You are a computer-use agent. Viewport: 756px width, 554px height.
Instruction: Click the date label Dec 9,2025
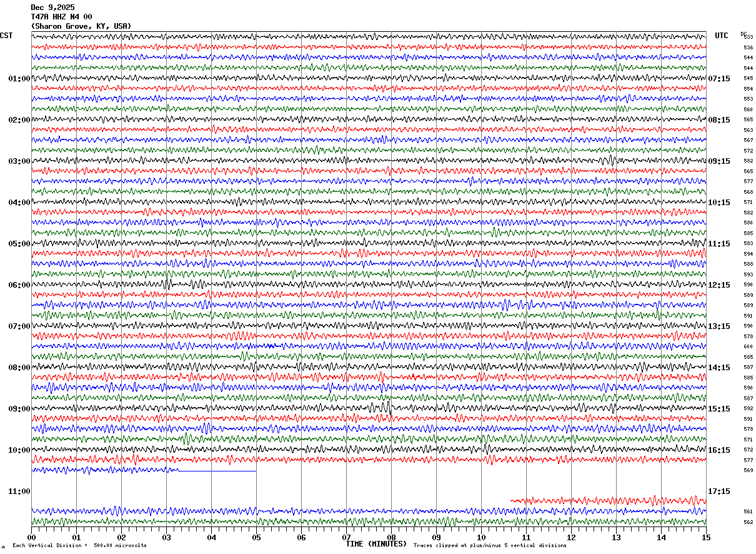pos(52,8)
